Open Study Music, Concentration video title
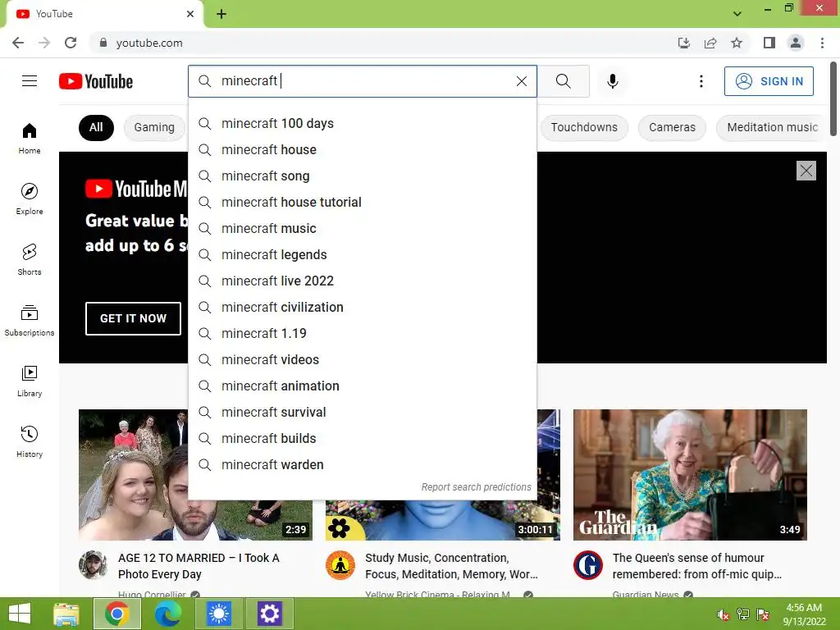 (x=451, y=566)
